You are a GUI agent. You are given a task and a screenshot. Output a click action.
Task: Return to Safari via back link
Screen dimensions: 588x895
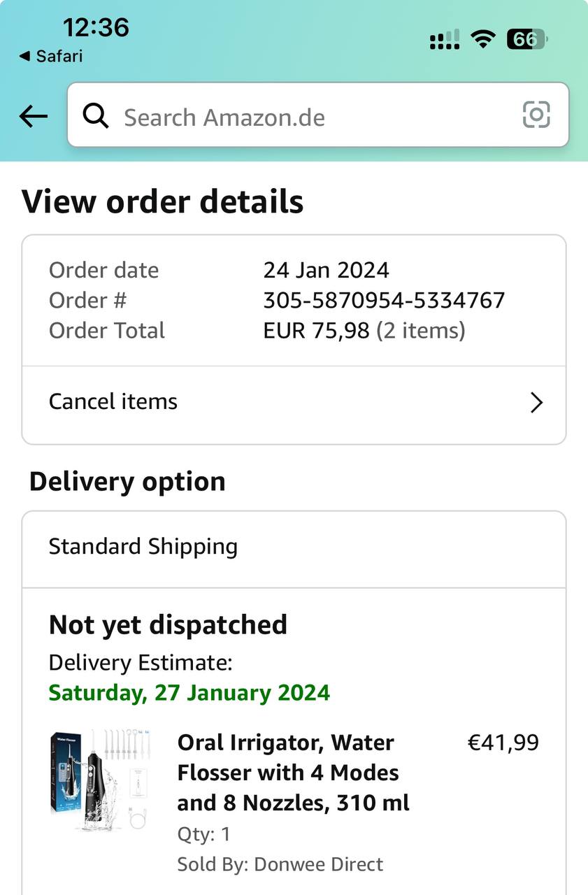pos(51,56)
